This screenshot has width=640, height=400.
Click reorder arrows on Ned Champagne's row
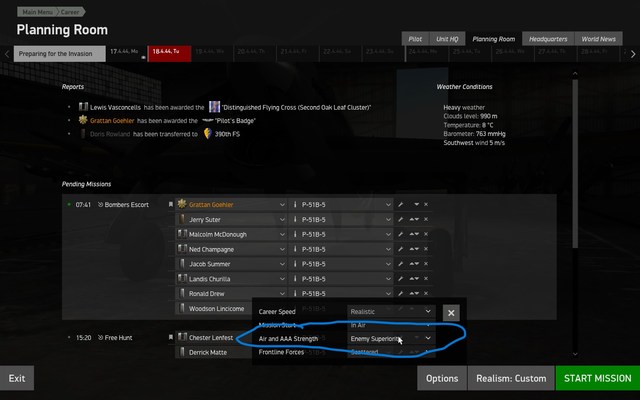414,249
